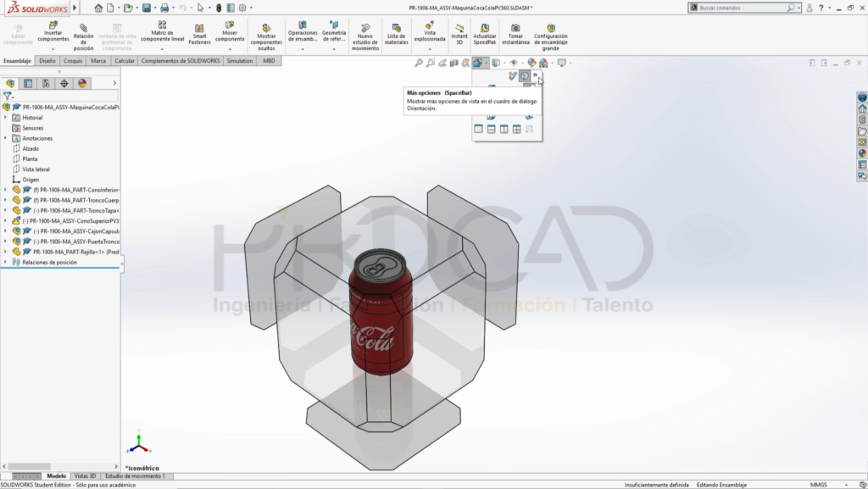Open the Croquis ribbon tab
This screenshot has width=868, height=489.
coord(73,61)
